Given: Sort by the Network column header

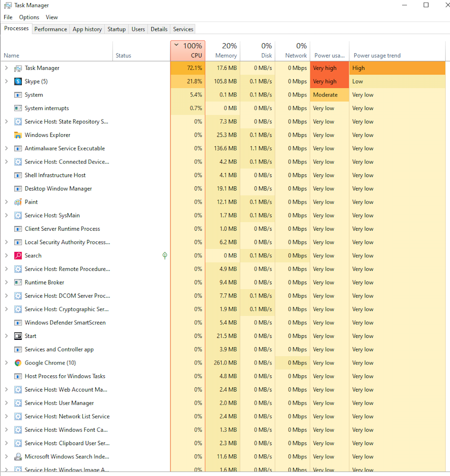Looking at the screenshot, I should [293, 51].
